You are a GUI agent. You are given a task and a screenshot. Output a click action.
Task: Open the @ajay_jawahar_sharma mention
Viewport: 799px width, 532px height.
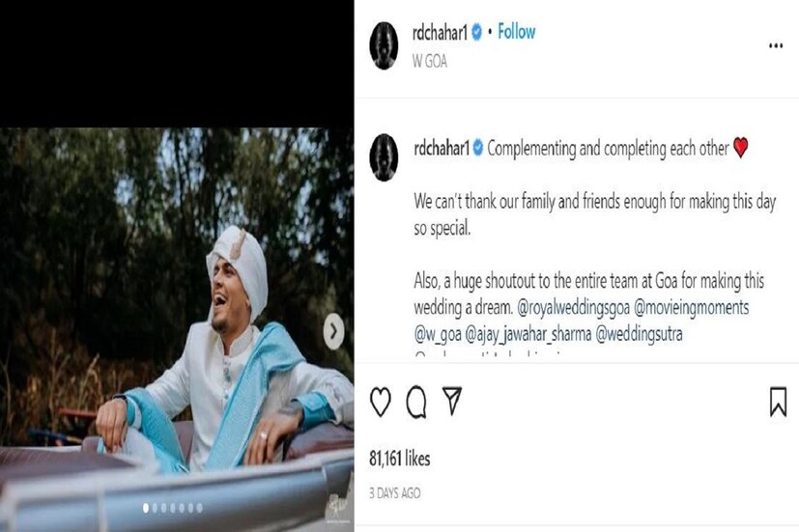528,334
